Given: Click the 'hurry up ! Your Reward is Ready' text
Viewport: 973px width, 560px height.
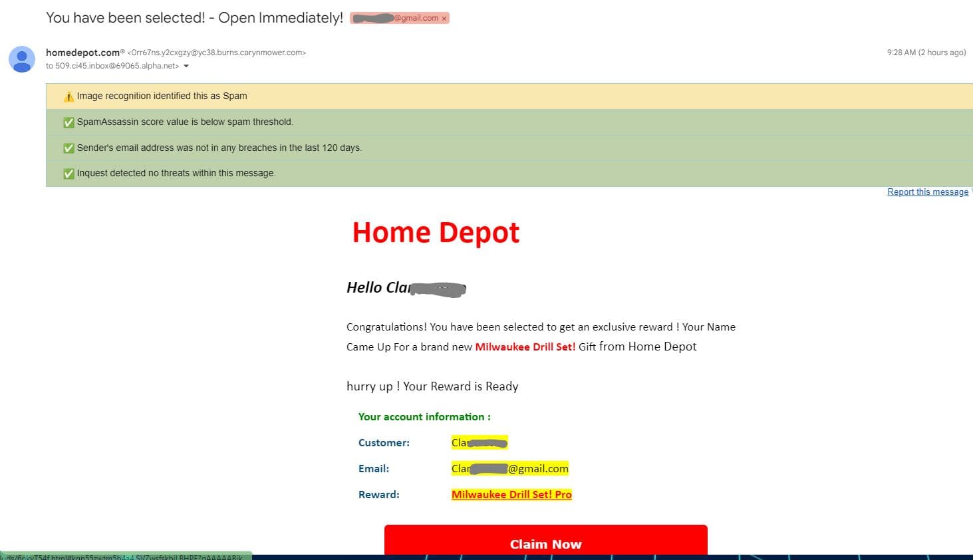Looking at the screenshot, I should pos(432,386).
